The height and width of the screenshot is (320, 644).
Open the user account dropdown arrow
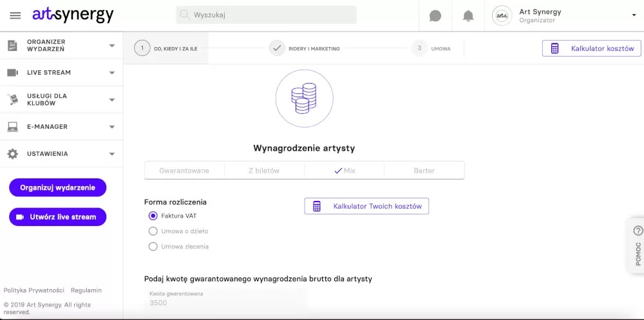click(x=633, y=15)
